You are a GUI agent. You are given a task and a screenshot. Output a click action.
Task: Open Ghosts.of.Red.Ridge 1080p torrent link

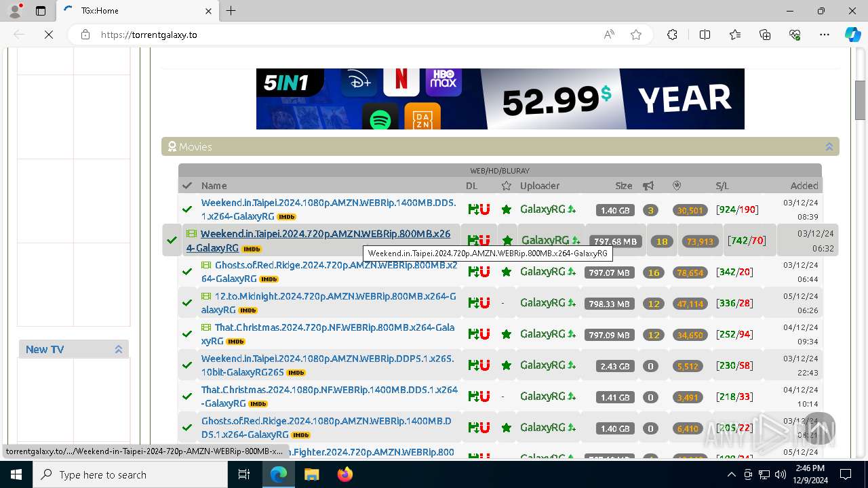coord(326,428)
